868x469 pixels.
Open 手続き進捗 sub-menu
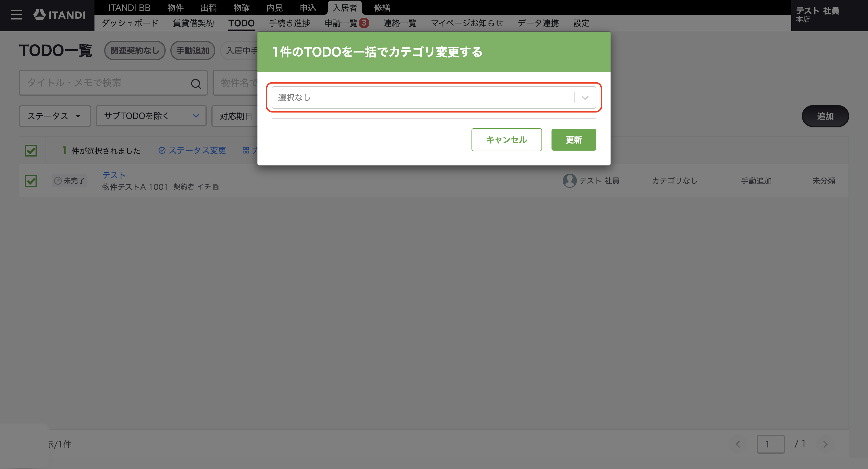[x=289, y=23]
